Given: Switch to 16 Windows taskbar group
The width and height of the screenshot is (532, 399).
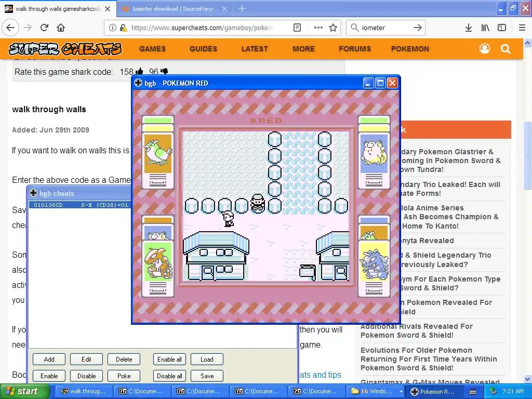Looking at the screenshot, I should 375,391.
